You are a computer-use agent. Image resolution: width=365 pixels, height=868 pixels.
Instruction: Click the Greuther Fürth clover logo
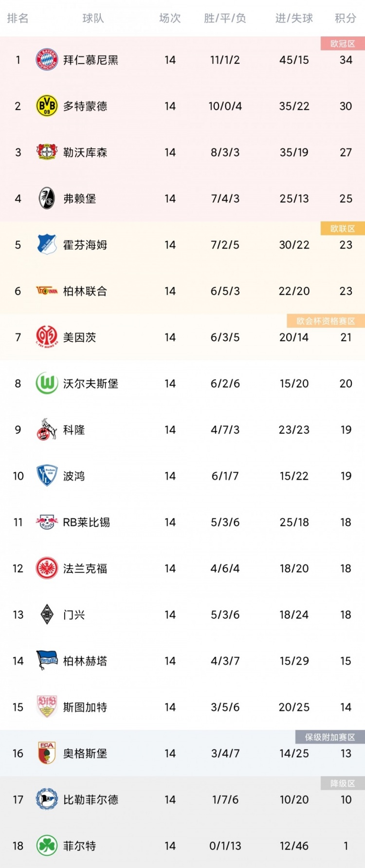coord(47,845)
